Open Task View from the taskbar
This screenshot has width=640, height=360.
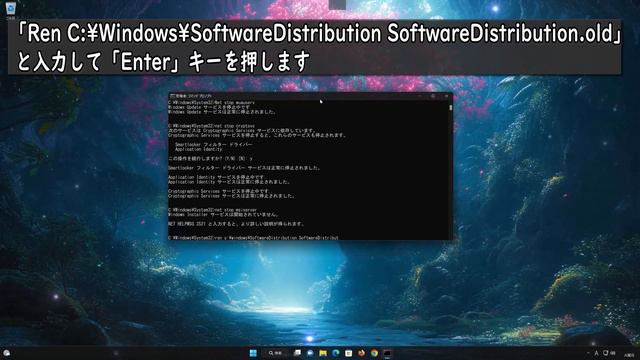(x=298, y=353)
